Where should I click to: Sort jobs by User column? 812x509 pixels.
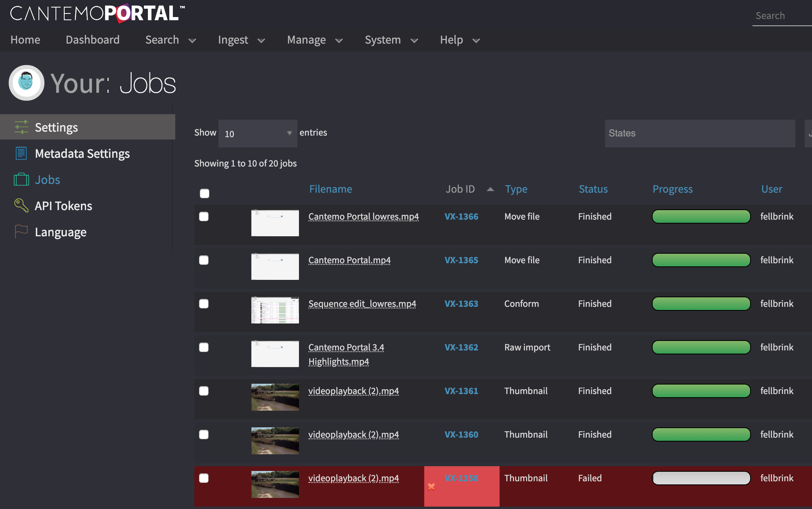[x=772, y=189]
